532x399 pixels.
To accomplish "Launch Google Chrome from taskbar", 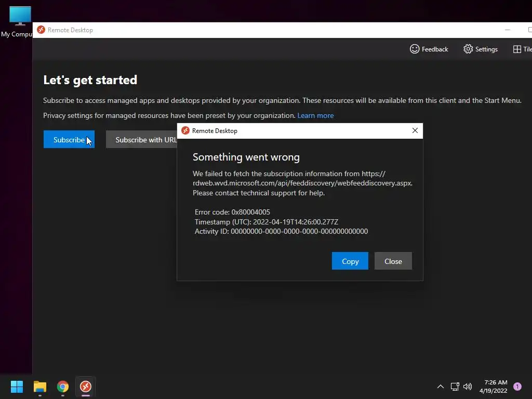I will [x=63, y=387].
